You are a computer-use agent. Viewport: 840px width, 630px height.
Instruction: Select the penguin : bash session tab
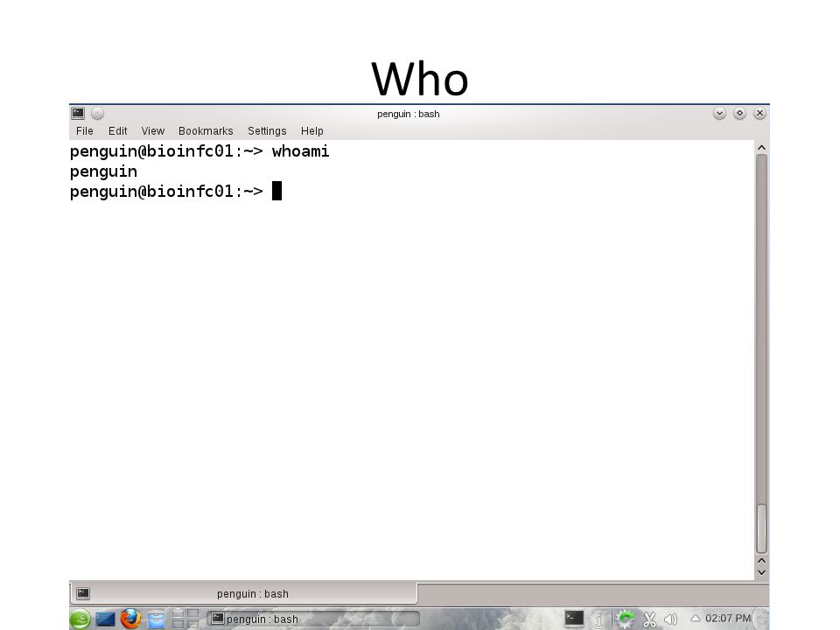point(244,593)
